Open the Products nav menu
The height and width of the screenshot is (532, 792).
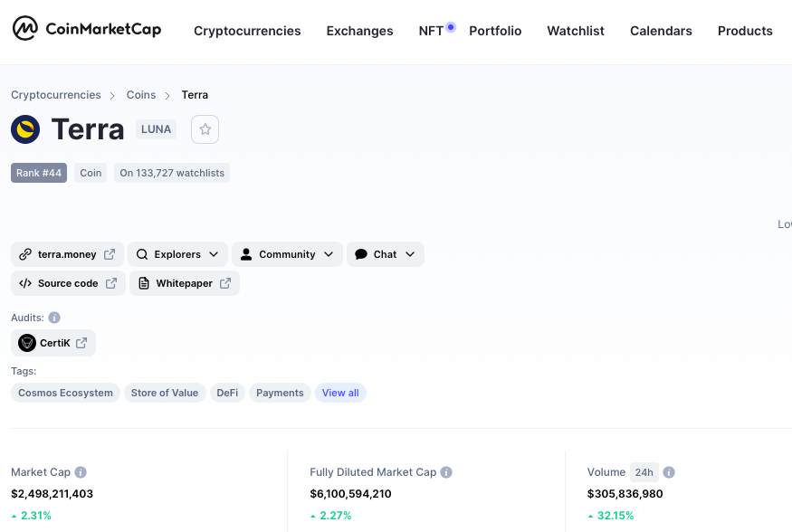click(745, 31)
